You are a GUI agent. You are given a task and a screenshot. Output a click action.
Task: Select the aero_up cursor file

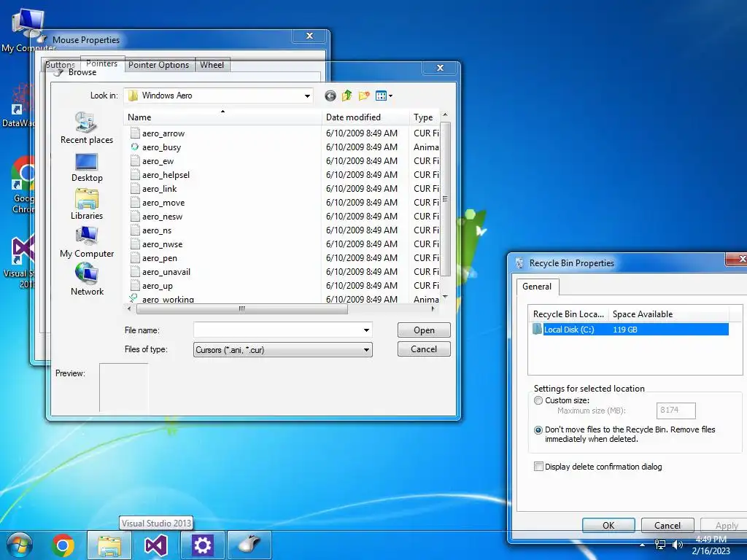point(152,285)
